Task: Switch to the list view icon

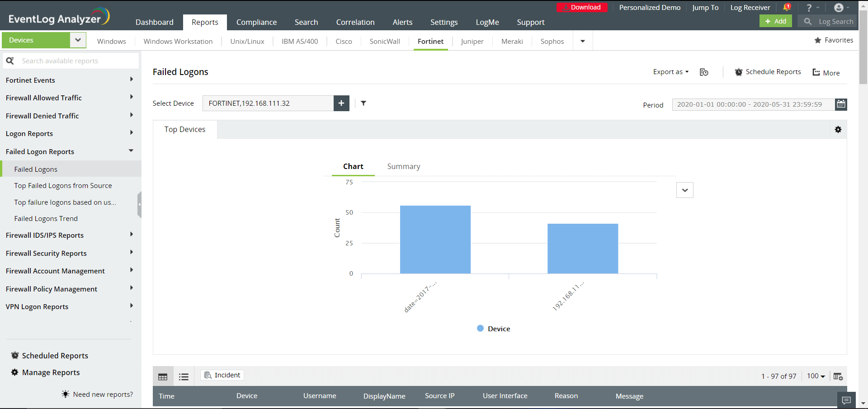Action: click(184, 376)
